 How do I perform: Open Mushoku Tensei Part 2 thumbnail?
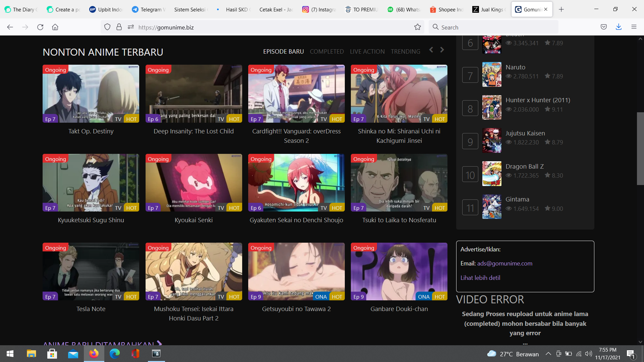point(194,271)
